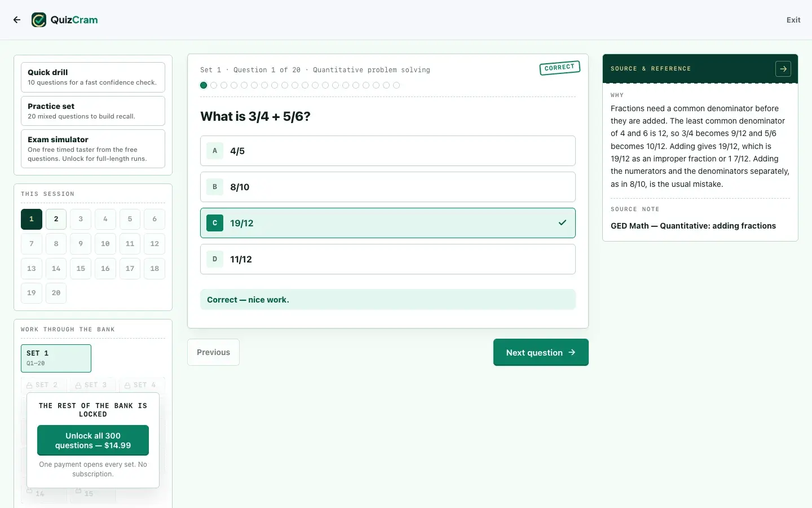Open question 3 in session grid

[81, 219]
